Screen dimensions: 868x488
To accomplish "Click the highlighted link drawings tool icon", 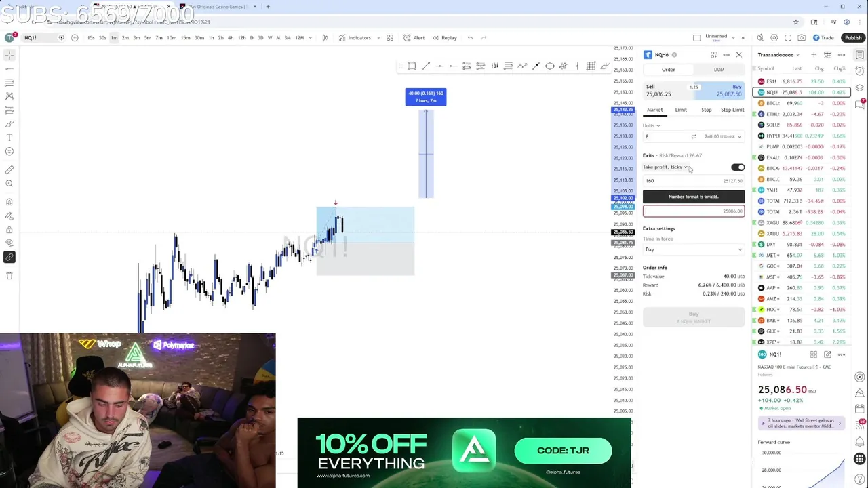I will pyautogui.click(x=9, y=257).
